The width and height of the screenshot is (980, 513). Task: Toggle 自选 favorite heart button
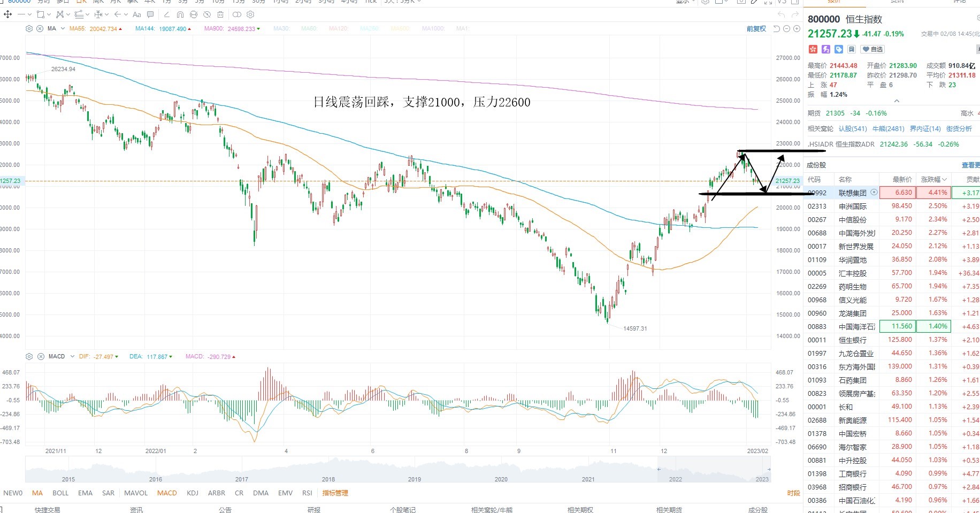click(x=872, y=49)
